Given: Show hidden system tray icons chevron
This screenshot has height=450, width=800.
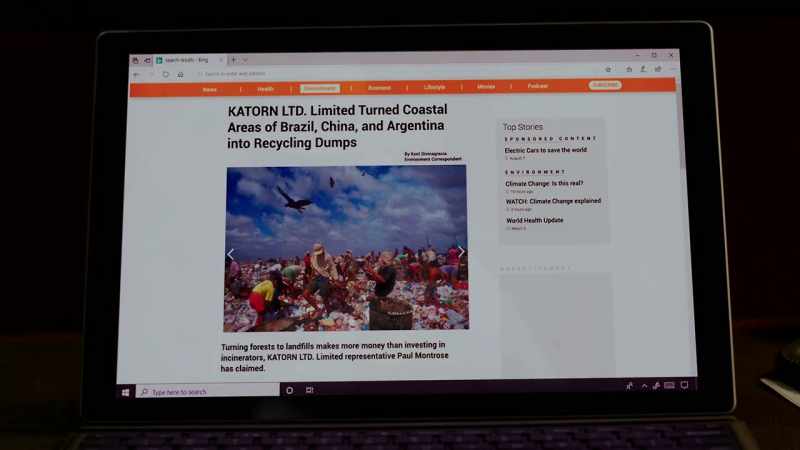Looking at the screenshot, I should coord(644,386).
